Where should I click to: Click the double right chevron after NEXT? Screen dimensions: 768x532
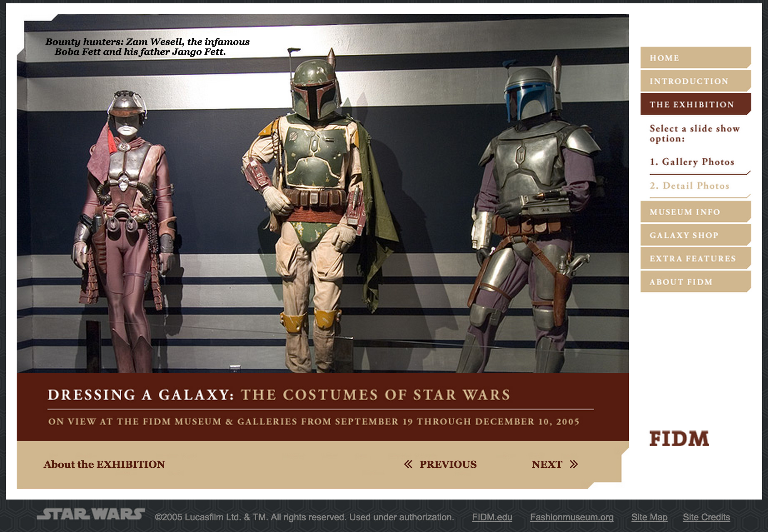574,464
